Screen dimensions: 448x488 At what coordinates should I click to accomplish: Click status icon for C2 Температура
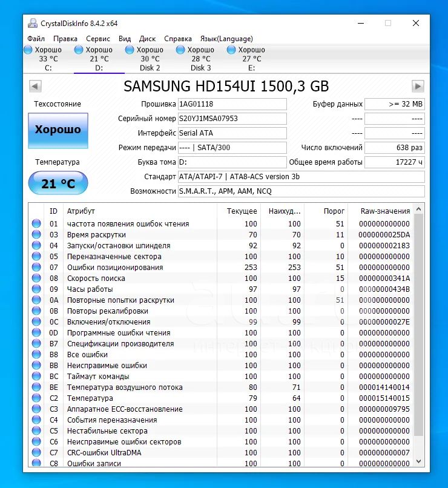[x=36, y=398]
